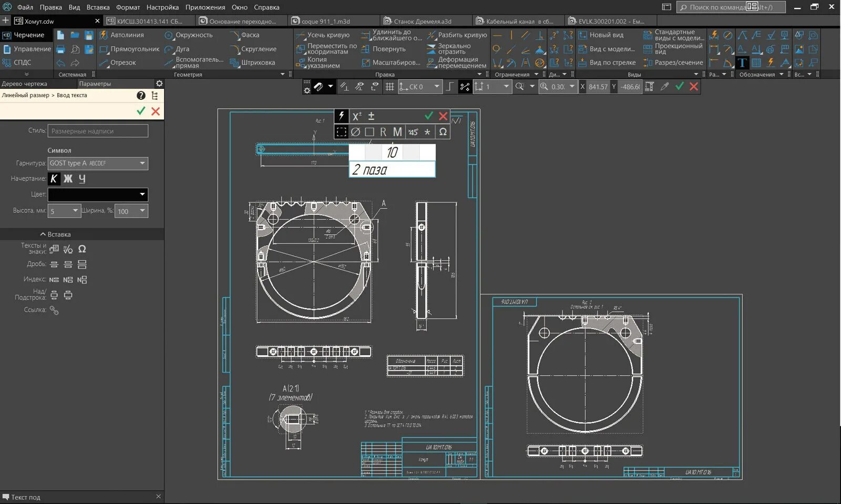
Task: Use the Усечь кривую command
Action: 323,35
